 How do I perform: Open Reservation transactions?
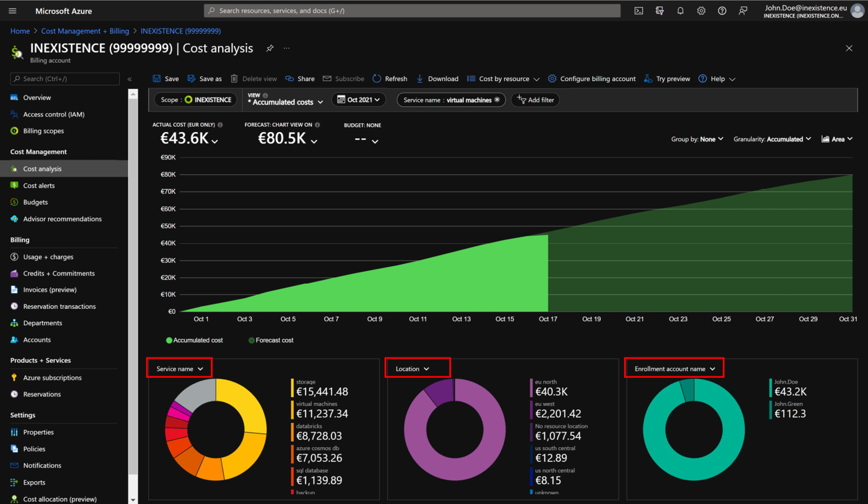(59, 307)
